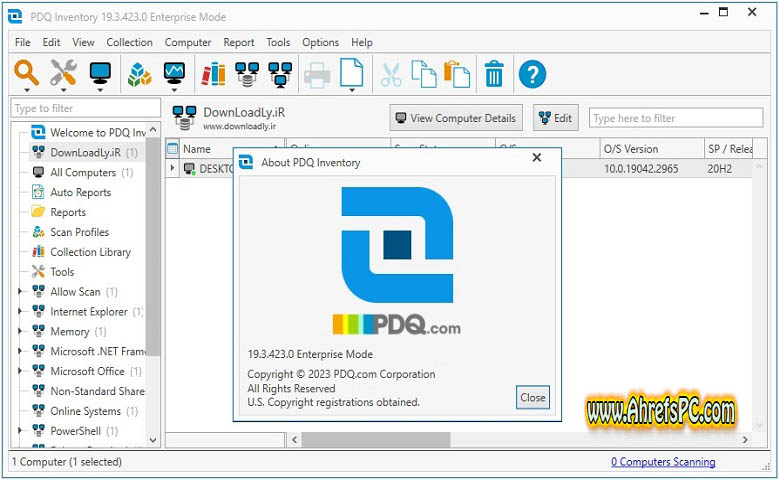Open the Tools menu
The image size is (780, 480).
(278, 42)
